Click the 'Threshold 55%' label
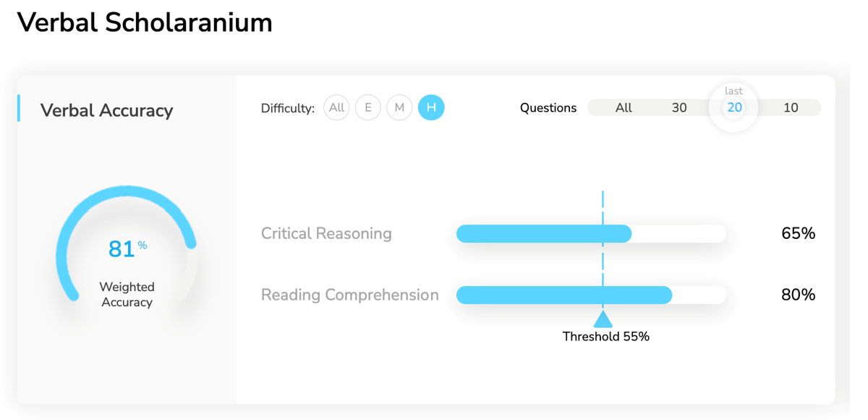868x420 pixels. (606, 337)
